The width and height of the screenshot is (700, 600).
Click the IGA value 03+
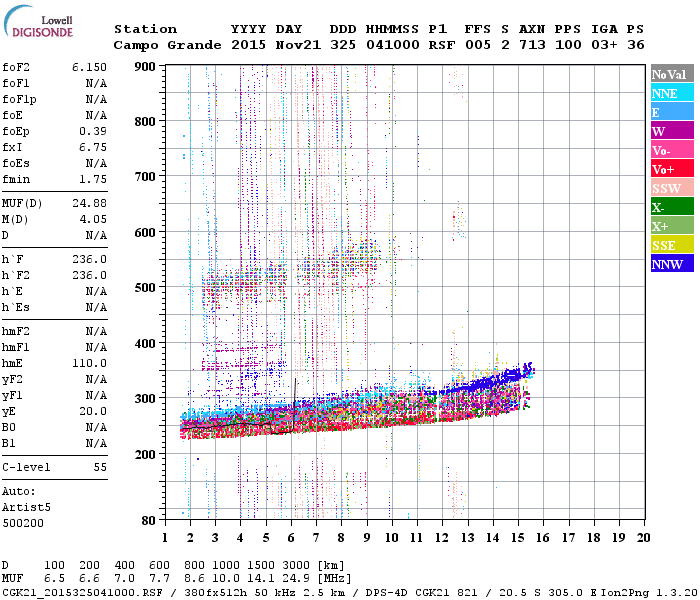tap(604, 45)
